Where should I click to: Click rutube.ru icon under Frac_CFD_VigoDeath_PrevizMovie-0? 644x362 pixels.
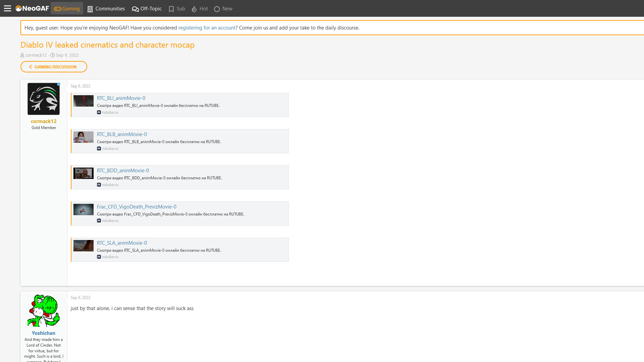(x=99, y=221)
